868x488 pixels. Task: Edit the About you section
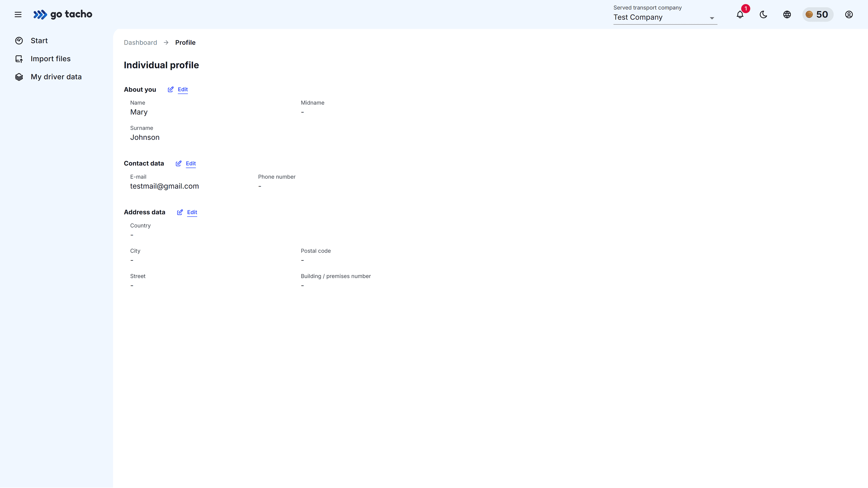coord(183,89)
